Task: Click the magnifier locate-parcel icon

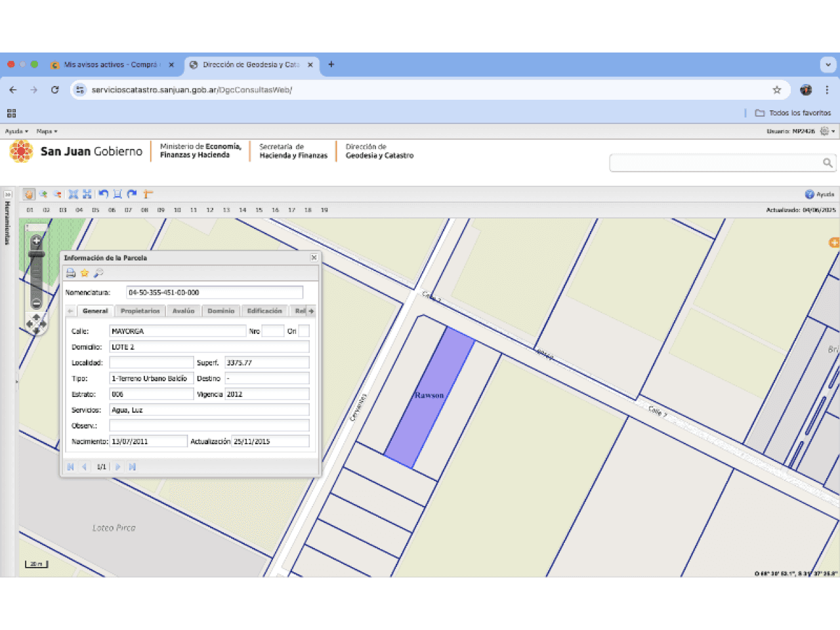Action: click(x=98, y=273)
